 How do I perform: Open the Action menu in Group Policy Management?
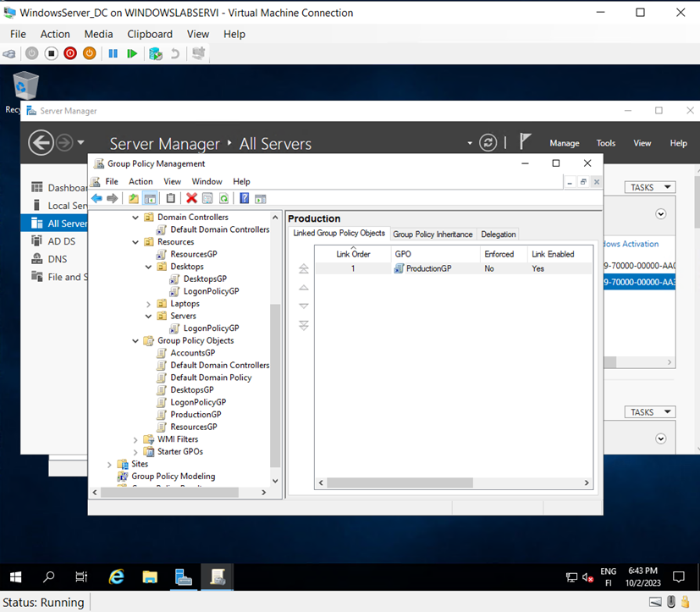pos(141,181)
